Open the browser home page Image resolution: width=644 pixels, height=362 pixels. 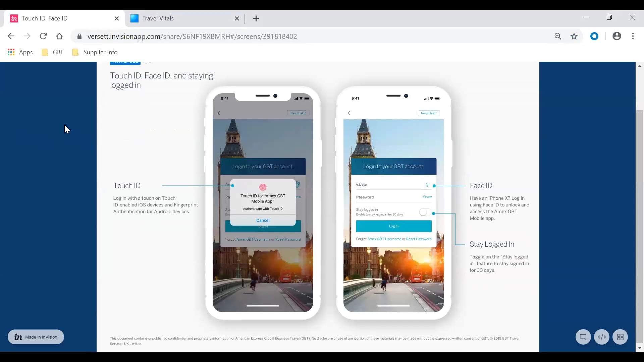point(59,36)
